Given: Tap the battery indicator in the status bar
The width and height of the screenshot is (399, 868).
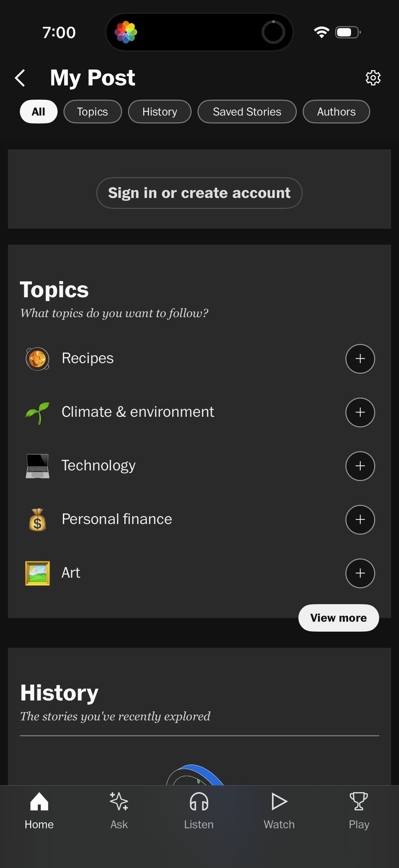Looking at the screenshot, I should (x=347, y=32).
